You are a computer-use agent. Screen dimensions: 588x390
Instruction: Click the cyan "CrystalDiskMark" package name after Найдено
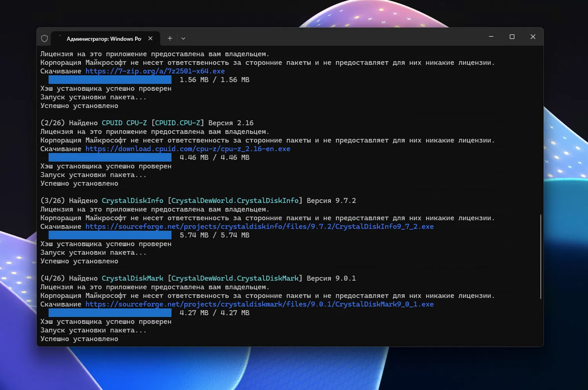[x=132, y=278]
